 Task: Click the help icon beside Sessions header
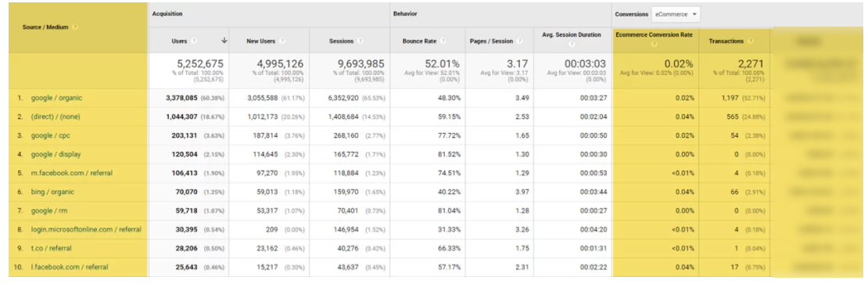[360, 41]
